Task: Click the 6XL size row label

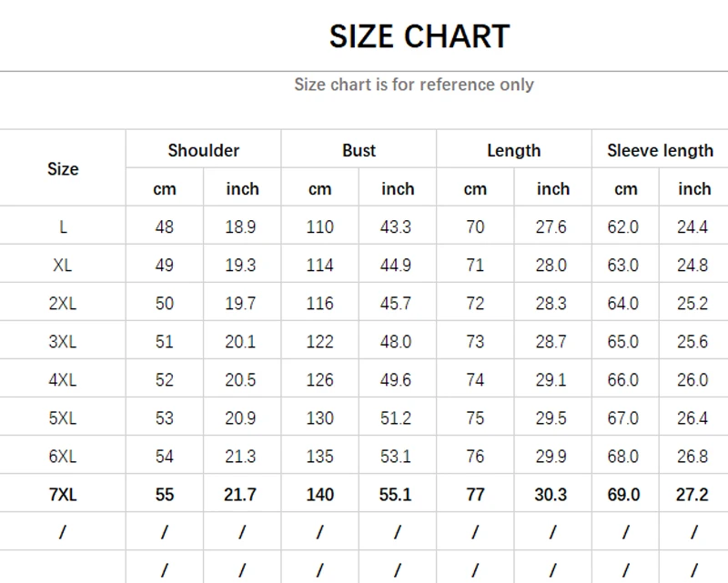Action: coord(63,457)
